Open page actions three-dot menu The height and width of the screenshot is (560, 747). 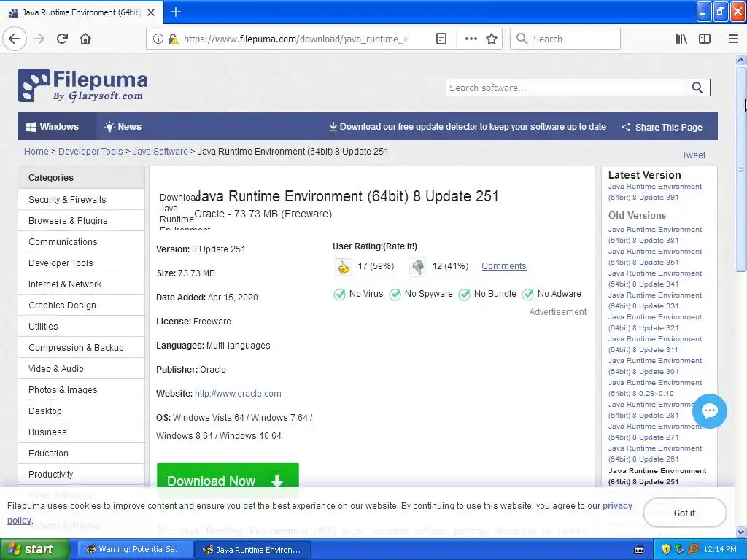coord(471,39)
